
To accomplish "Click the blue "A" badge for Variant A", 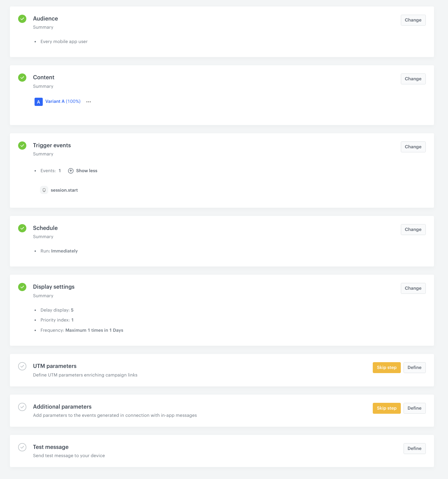I will click(x=38, y=101).
